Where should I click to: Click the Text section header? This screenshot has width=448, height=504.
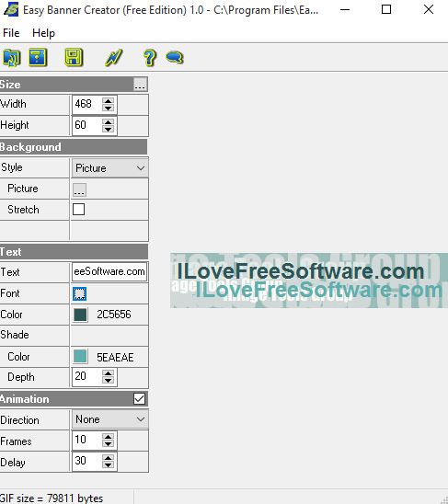click(x=74, y=252)
